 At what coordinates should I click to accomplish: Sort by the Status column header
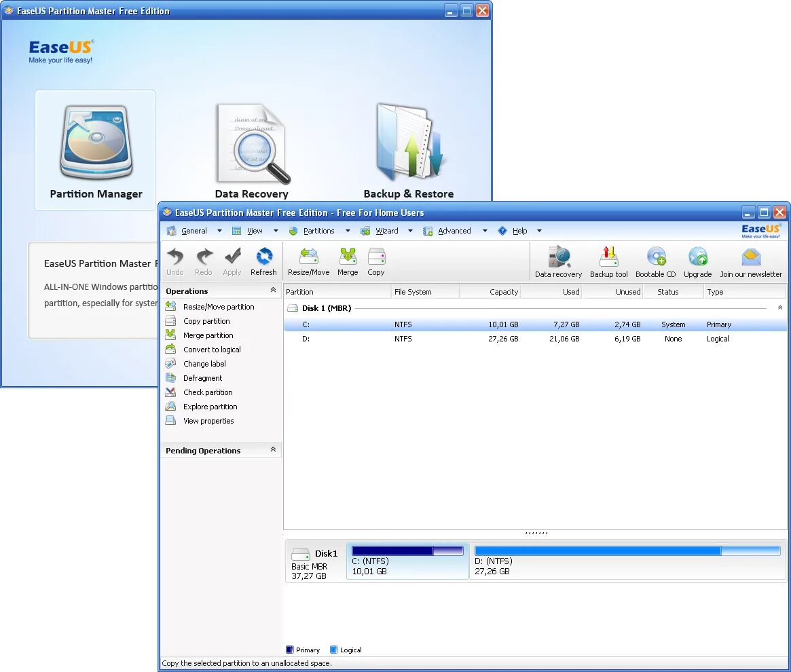coord(673,292)
